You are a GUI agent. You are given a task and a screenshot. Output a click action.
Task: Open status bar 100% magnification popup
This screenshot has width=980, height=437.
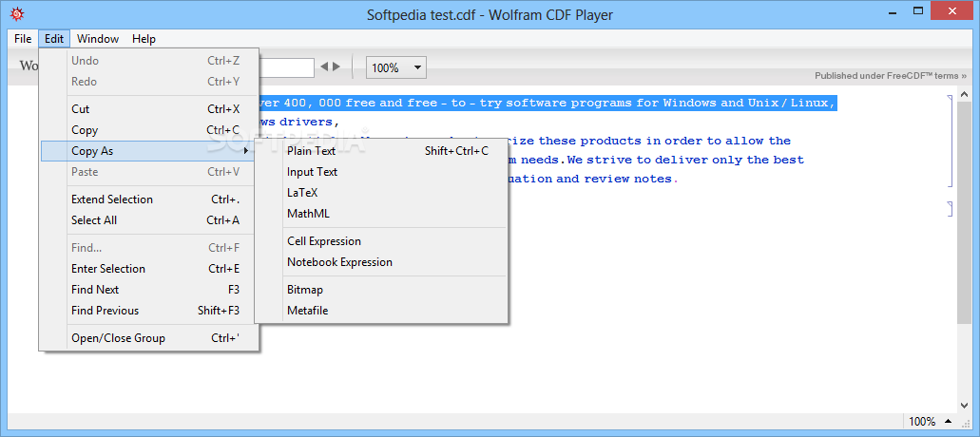(x=931, y=422)
